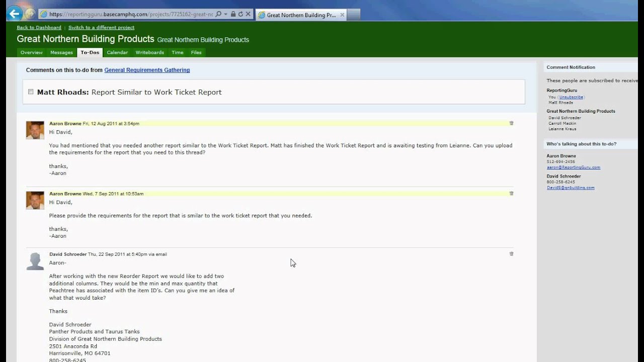Open the Overview tab
Image resolution: width=644 pixels, height=362 pixels.
(31, 52)
